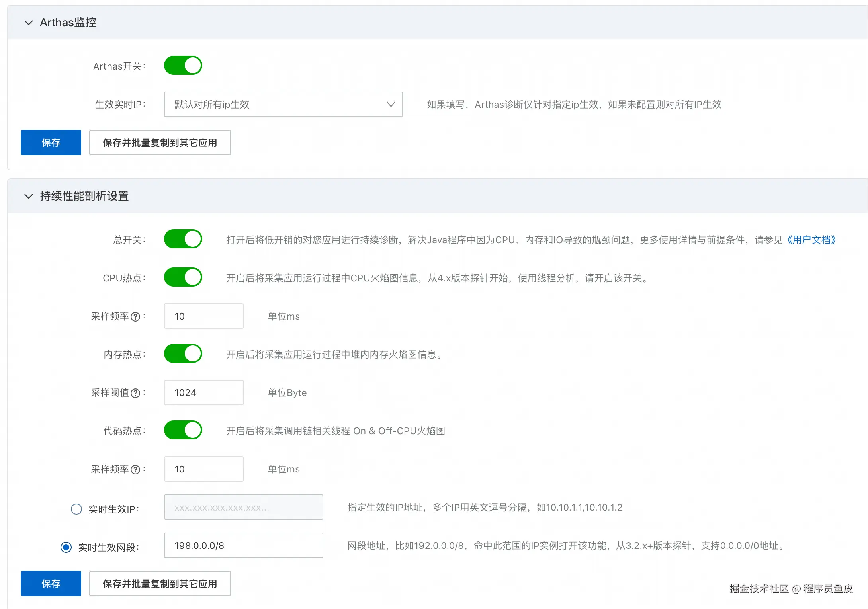Viewport: 868px width, 609px height.
Task: Save the continuous profiling settings
Action: click(51, 584)
